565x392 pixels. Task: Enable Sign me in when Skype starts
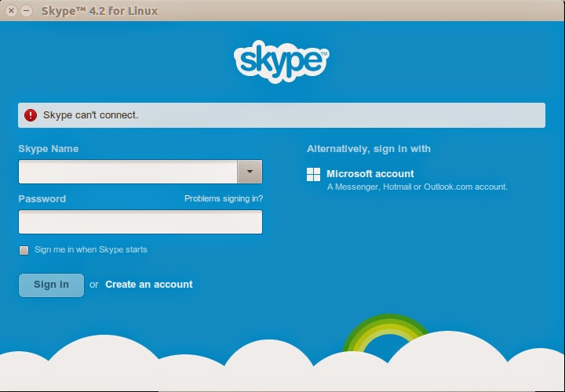pyautogui.click(x=24, y=250)
